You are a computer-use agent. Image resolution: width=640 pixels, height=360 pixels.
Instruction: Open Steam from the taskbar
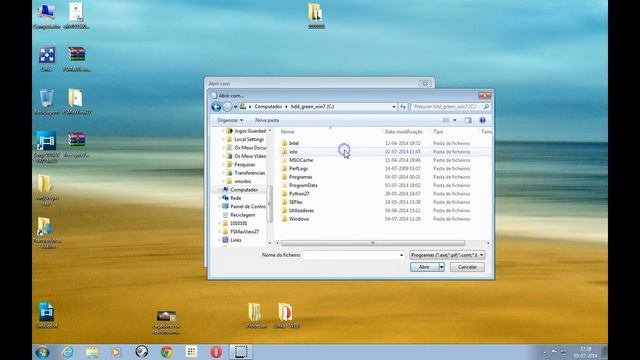[x=142, y=352]
